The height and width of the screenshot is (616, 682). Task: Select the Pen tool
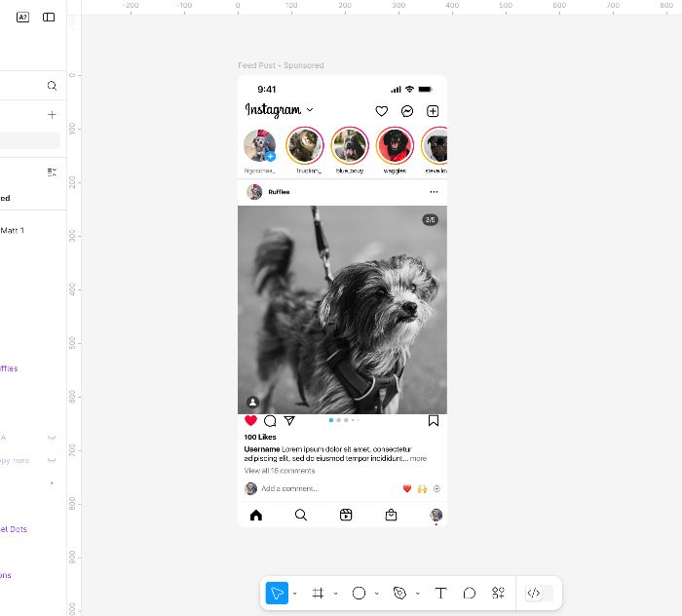click(399, 593)
